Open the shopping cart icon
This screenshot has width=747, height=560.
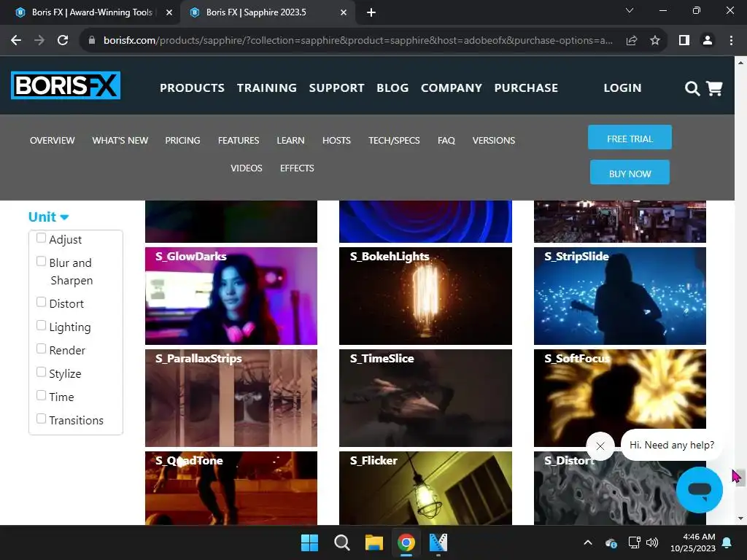point(714,88)
